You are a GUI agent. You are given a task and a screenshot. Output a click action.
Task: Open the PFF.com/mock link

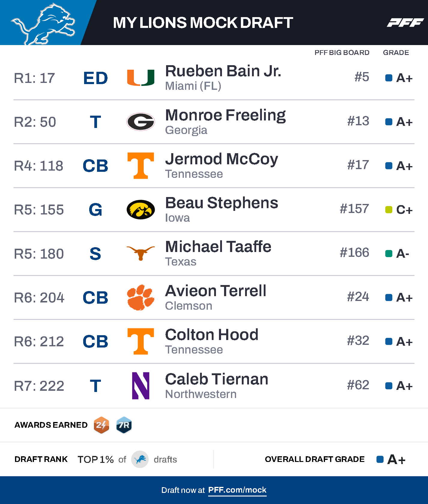[237, 490]
